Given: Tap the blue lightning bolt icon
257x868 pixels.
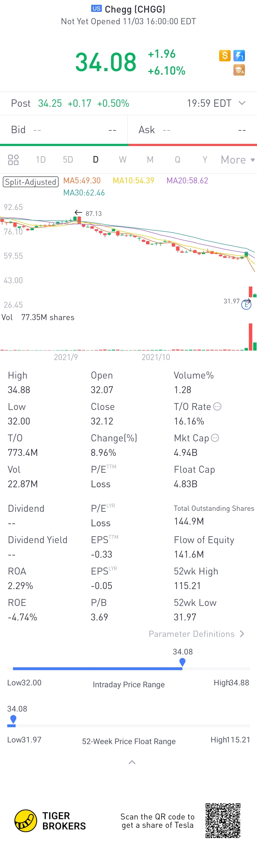Looking at the screenshot, I should coord(239,56).
